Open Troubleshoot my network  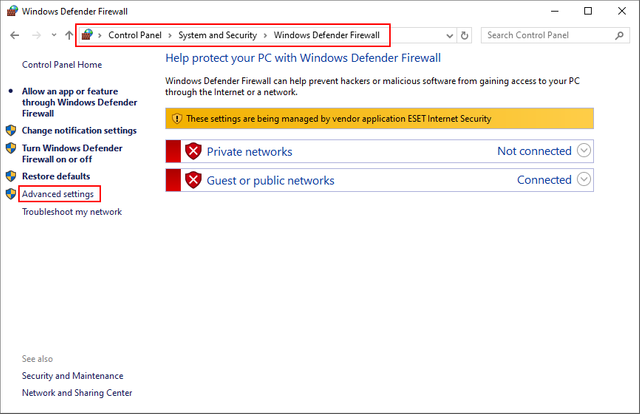[72, 212]
